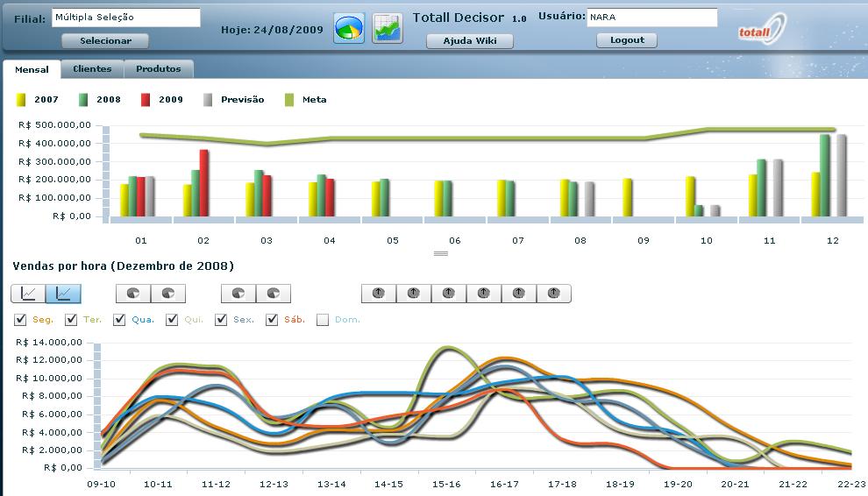Click the Totall logo
The width and height of the screenshot is (868, 496).
761,30
